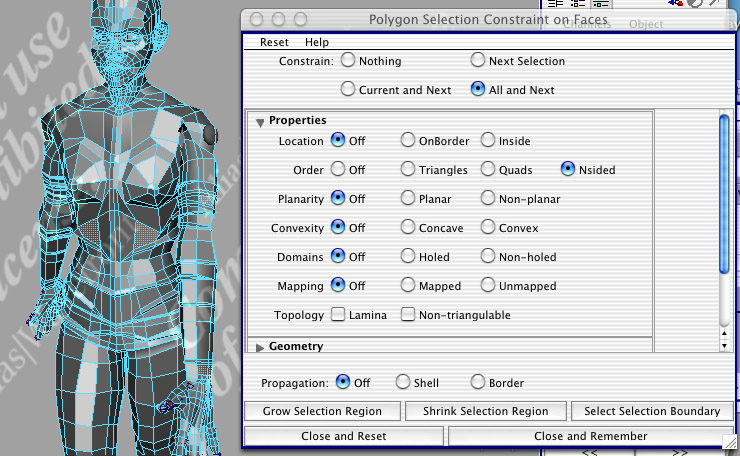Click Grow Selection Region button
Image resolution: width=740 pixels, height=456 pixels.
point(322,411)
